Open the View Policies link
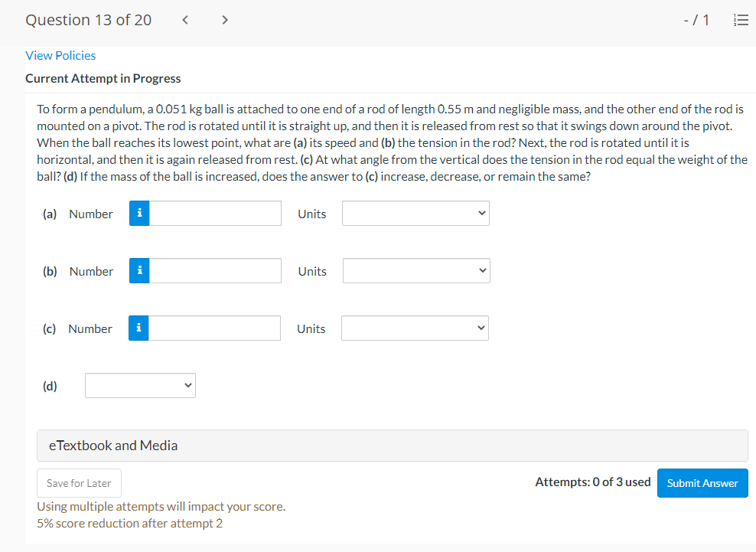Image resolution: width=756 pixels, height=552 pixels. [x=60, y=55]
